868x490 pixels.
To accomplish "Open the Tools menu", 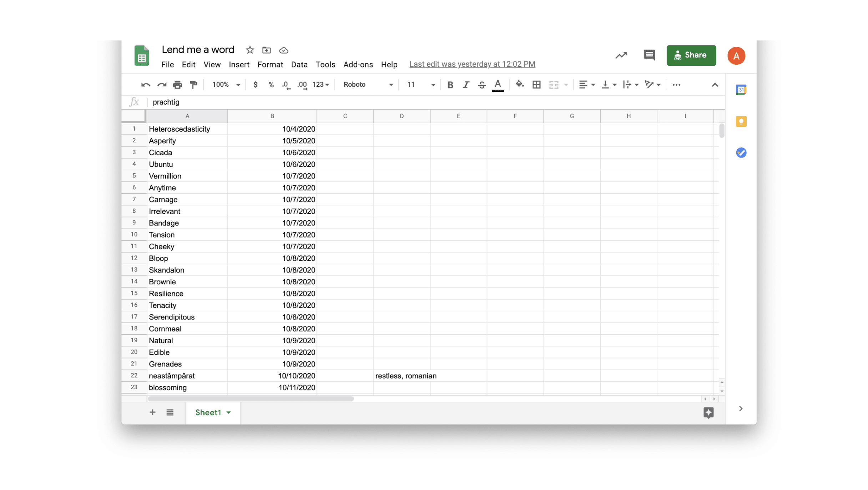I will [325, 65].
